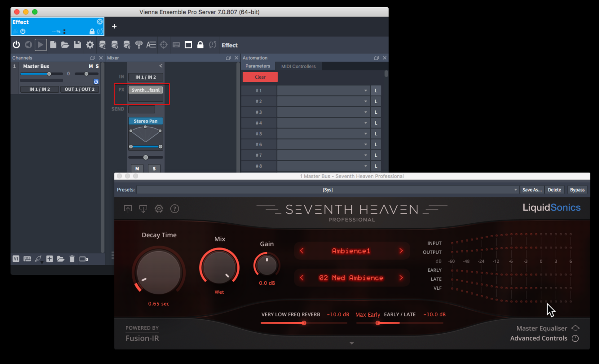599x364 pixels.
Task: Click power icon inside the Effect instance tab
Action: click(x=23, y=31)
